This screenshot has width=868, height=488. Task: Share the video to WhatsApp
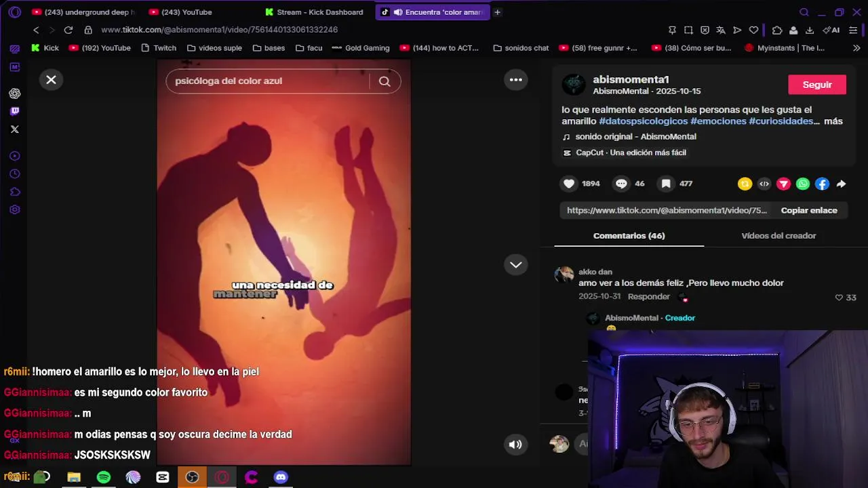803,184
